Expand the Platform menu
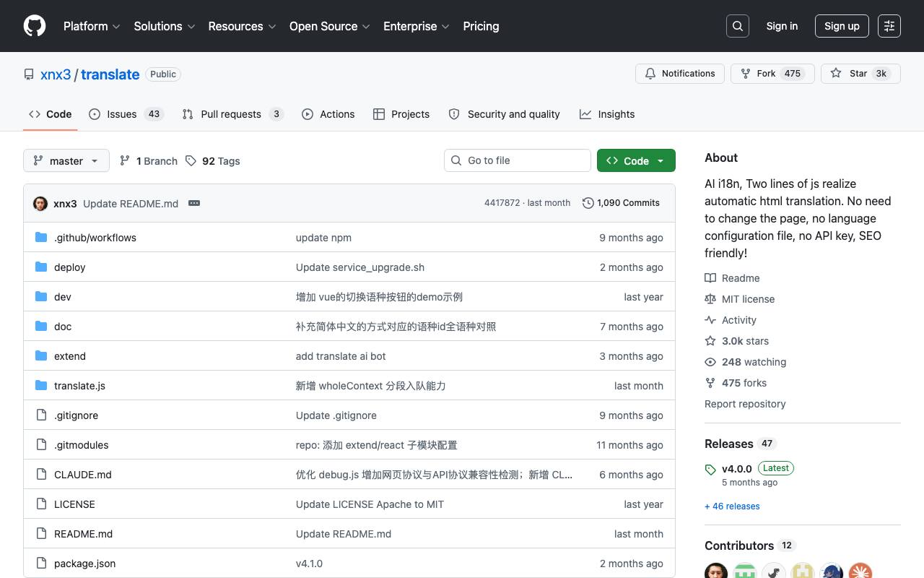This screenshot has width=924, height=578. click(x=92, y=26)
